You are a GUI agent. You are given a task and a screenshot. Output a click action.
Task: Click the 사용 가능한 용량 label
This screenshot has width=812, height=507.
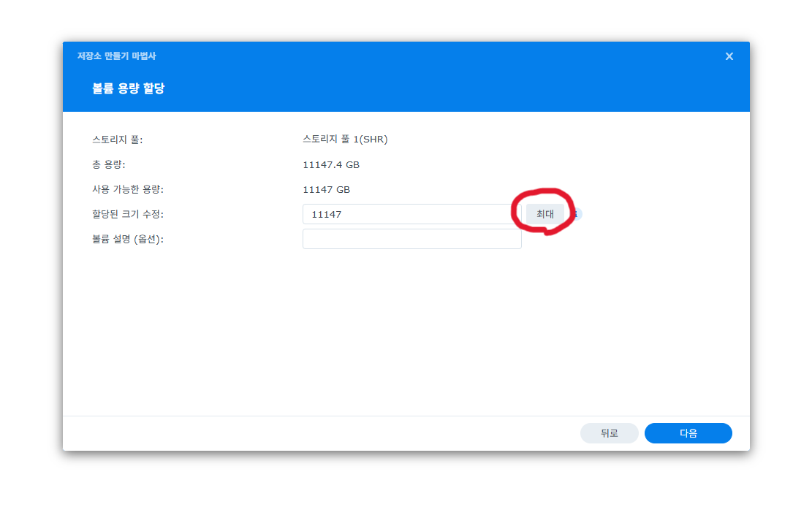click(x=128, y=189)
